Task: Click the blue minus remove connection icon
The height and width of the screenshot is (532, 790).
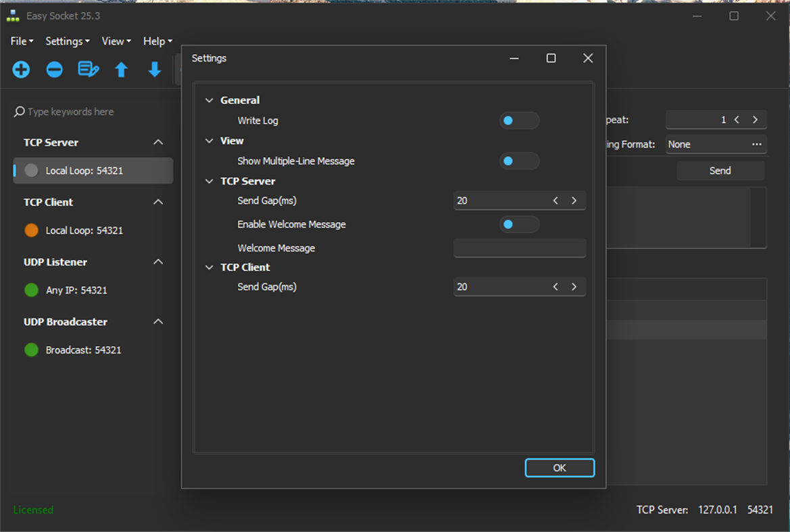Action: (x=55, y=70)
